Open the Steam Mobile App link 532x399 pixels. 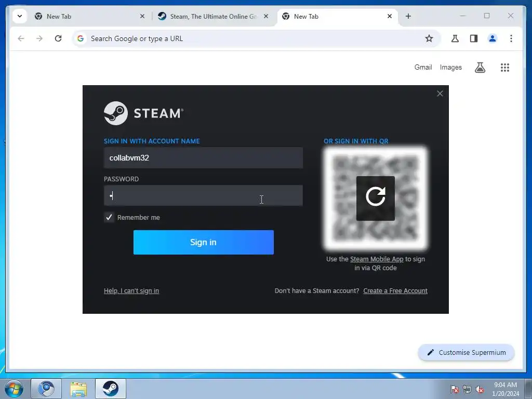(x=377, y=259)
